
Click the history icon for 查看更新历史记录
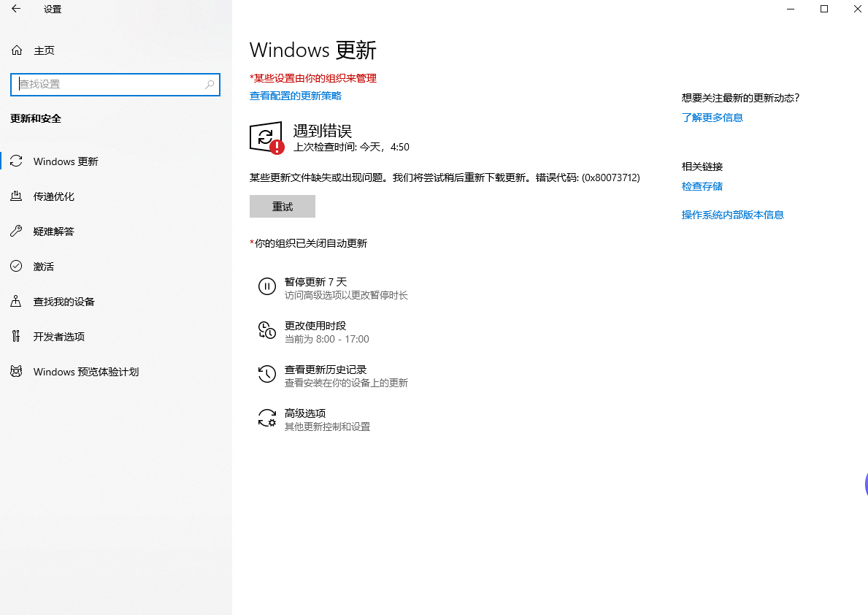tap(266, 374)
